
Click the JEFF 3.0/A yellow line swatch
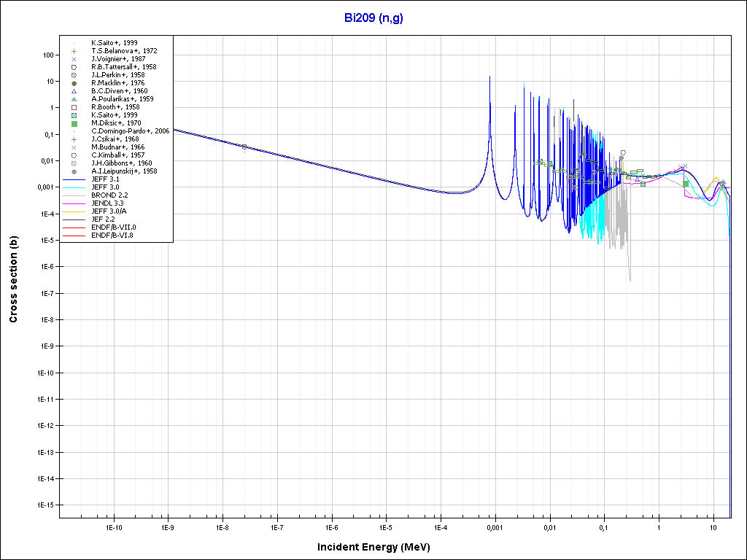[74, 211]
